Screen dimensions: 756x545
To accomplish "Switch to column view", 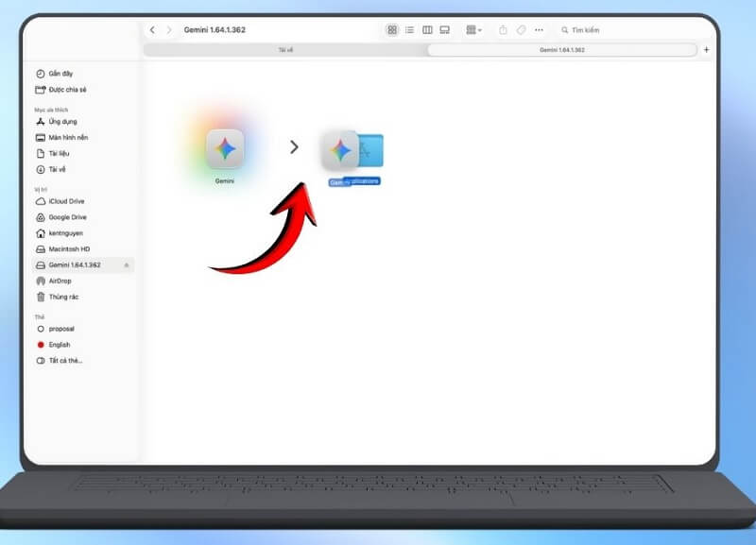I will click(x=427, y=30).
